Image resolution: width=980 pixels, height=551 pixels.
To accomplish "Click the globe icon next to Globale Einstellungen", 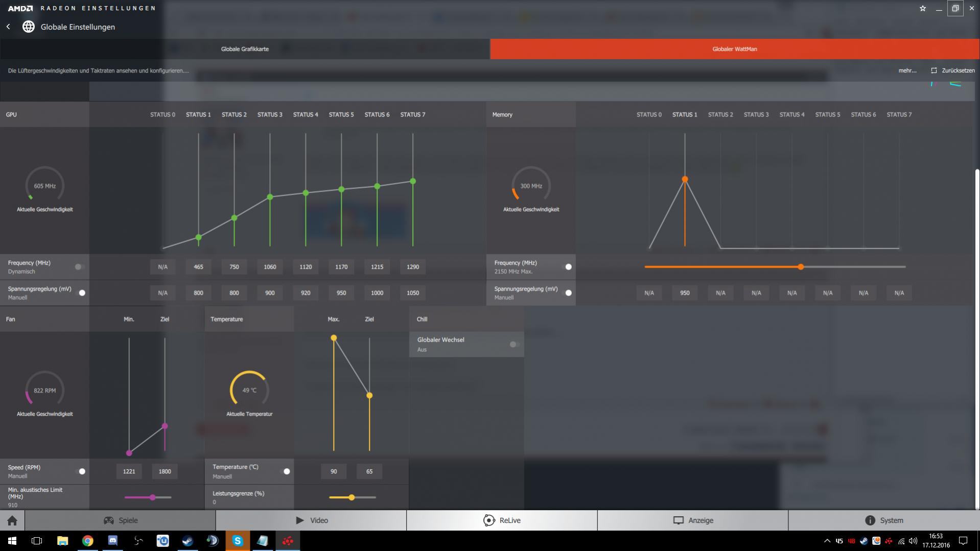I will pos(29,27).
